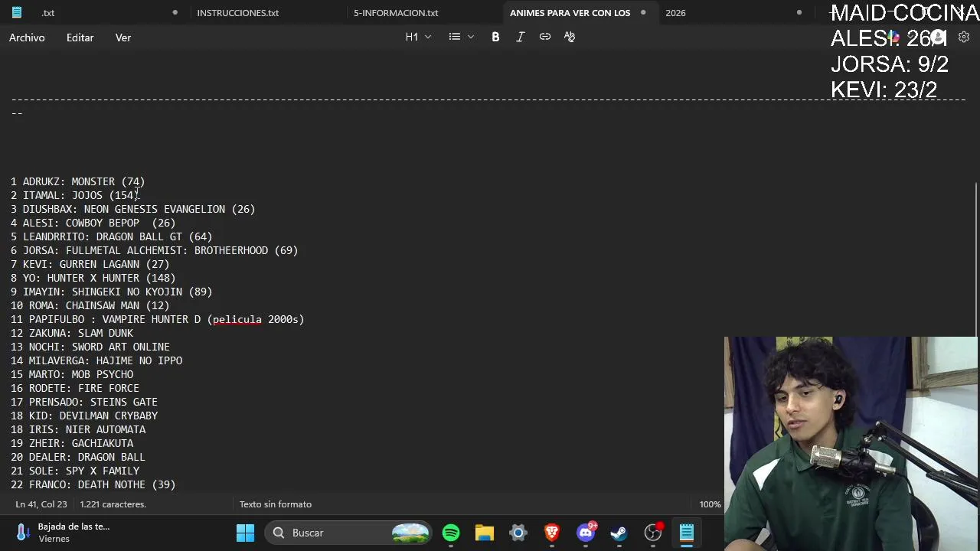Click the underlined word pelicula

237,319
